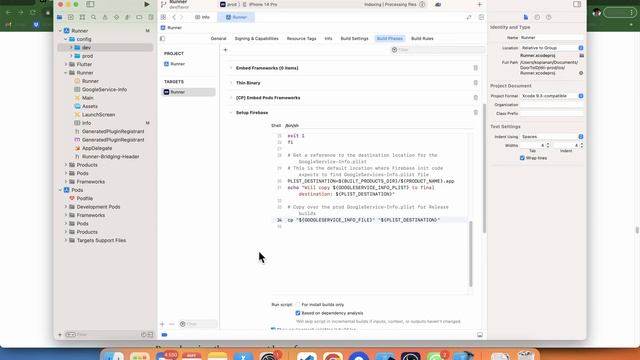Add a new editor tab with plus icon

tap(480, 4)
